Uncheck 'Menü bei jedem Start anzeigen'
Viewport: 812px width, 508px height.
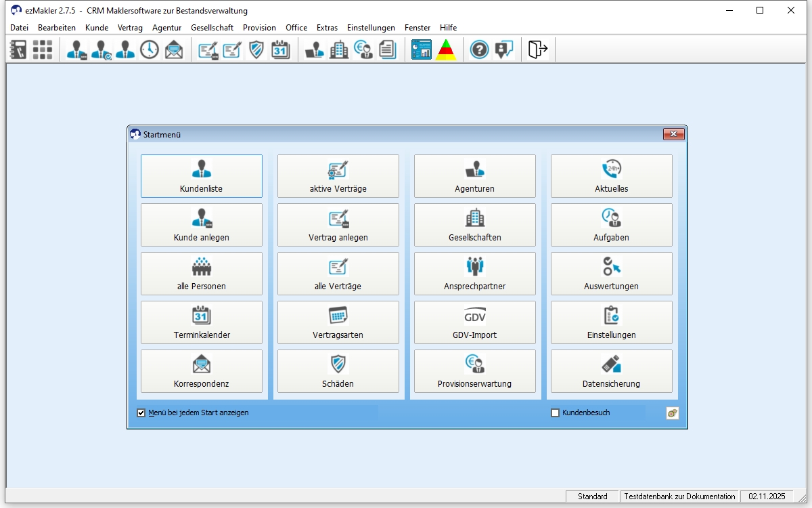point(141,413)
